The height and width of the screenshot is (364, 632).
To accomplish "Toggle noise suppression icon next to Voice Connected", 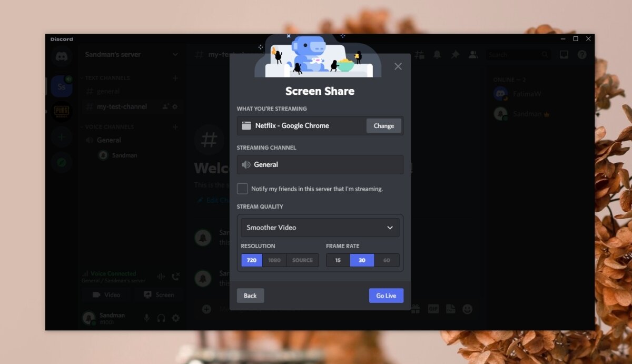I will [x=162, y=277].
